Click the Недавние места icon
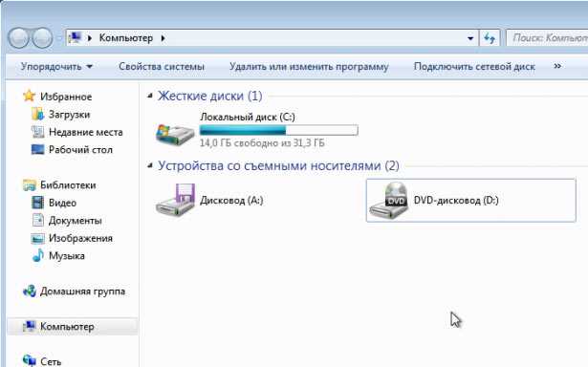This screenshot has width=588, height=367. coord(37,132)
